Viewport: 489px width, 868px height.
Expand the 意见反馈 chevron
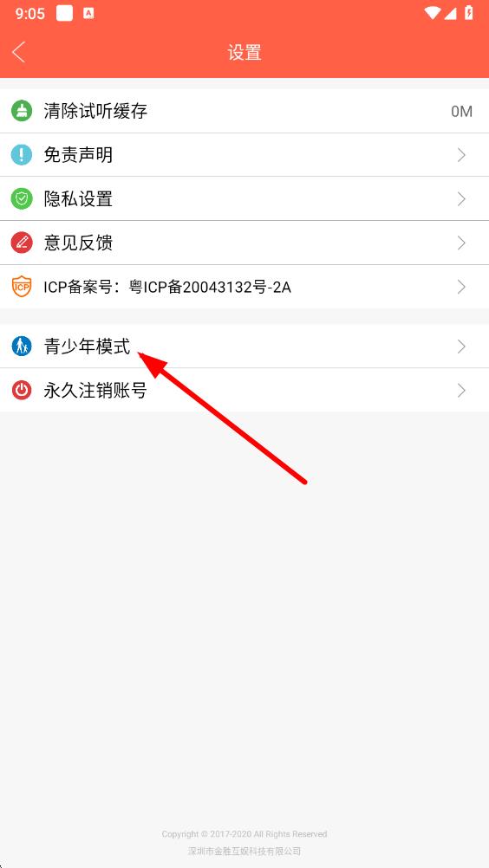pyautogui.click(x=461, y=243)
